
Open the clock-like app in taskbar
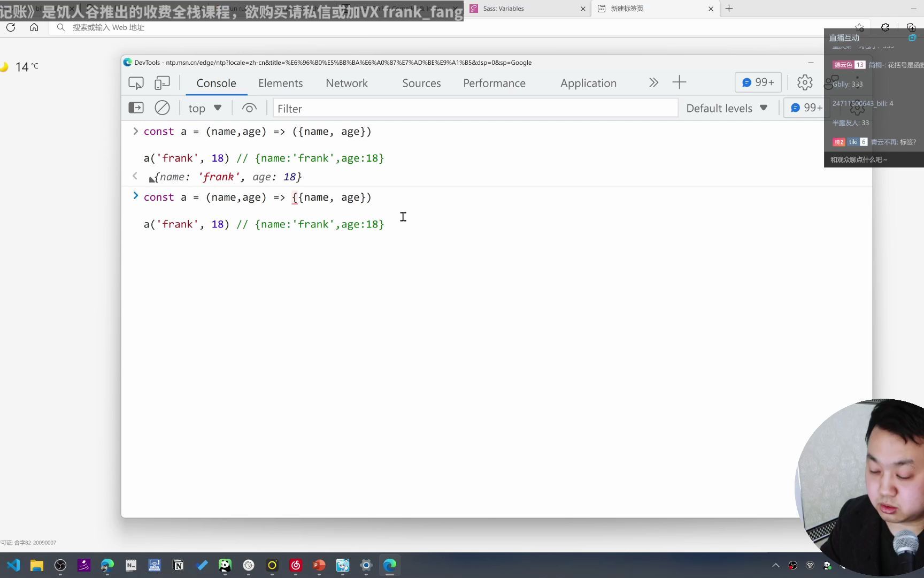[x=249, y=565]
